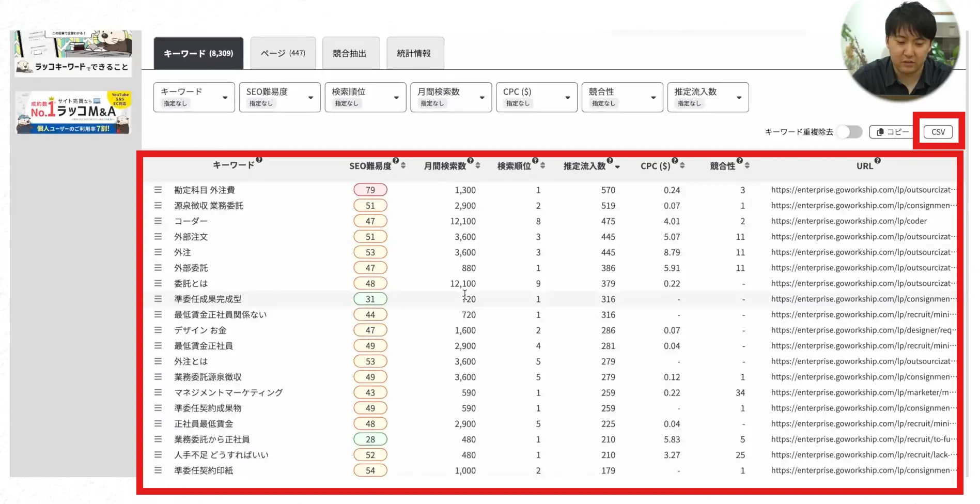Click help icon next to URL header
Screen dimensions: 980x504
(877, 161)
